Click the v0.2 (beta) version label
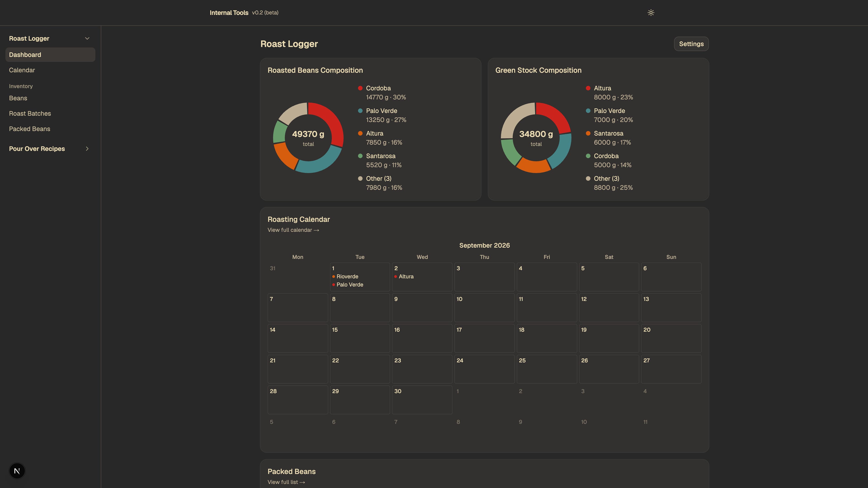Screen dimensions: 868x488 (265, 13)
